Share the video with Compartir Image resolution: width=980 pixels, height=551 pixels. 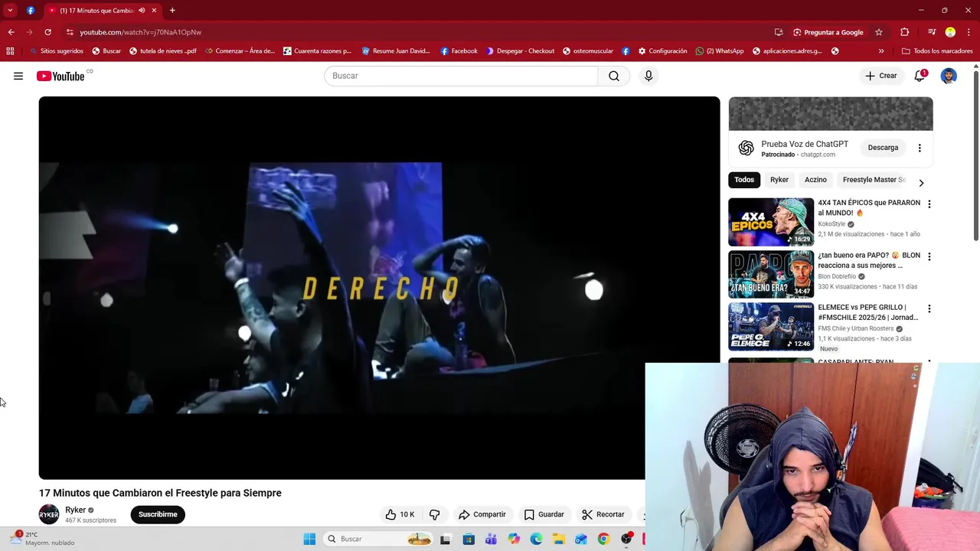482,514
